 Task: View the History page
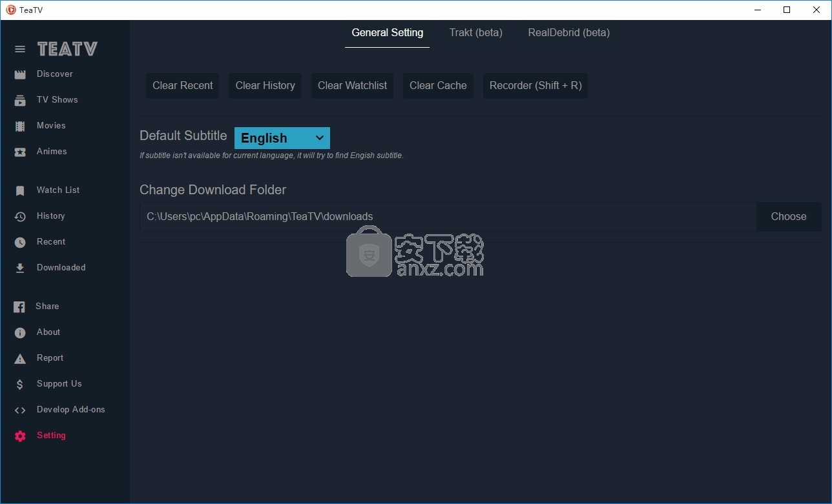pyautogui.click(x=51, y=216)
